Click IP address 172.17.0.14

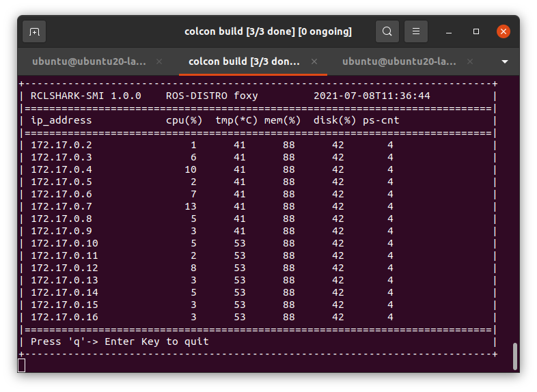tap(64, 293)
